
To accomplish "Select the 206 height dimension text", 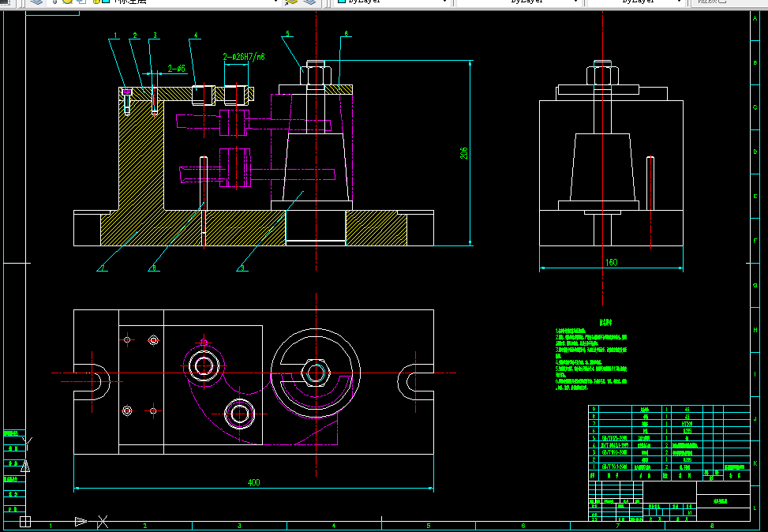I will click(x=464, y=153).
